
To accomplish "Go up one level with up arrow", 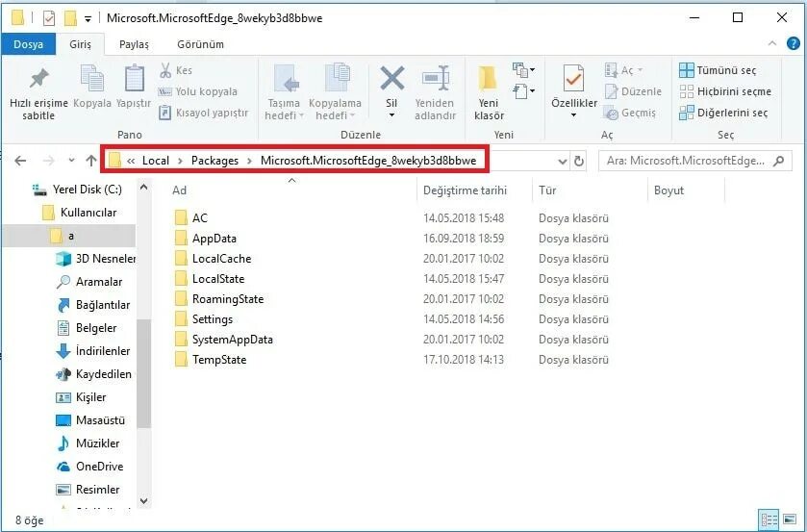I will [91, 161].
